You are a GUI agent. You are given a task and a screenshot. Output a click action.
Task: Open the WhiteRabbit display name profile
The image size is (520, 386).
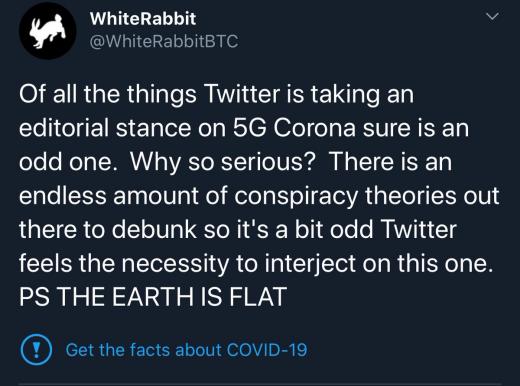click(143, 18)
